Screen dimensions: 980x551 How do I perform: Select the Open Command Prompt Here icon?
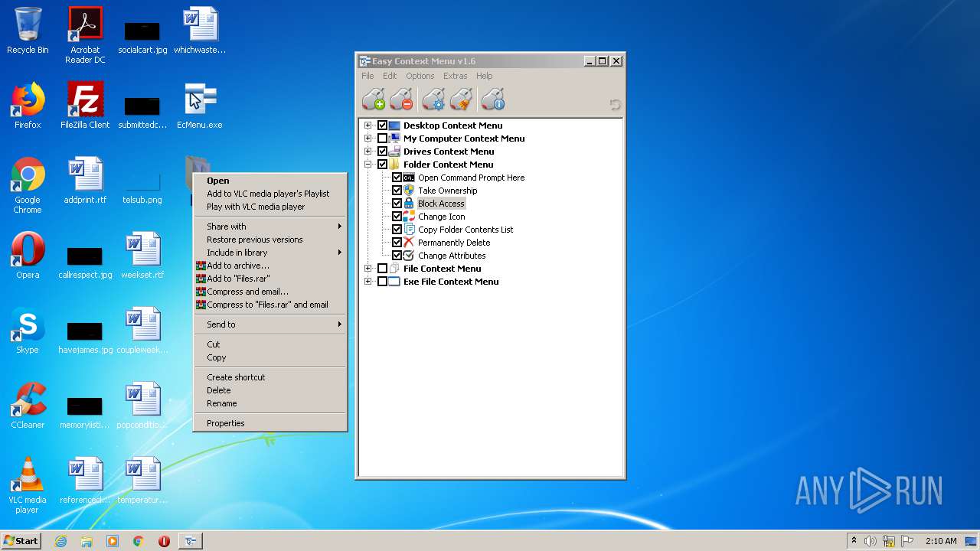pyautogui.click(x=409, y=178)
